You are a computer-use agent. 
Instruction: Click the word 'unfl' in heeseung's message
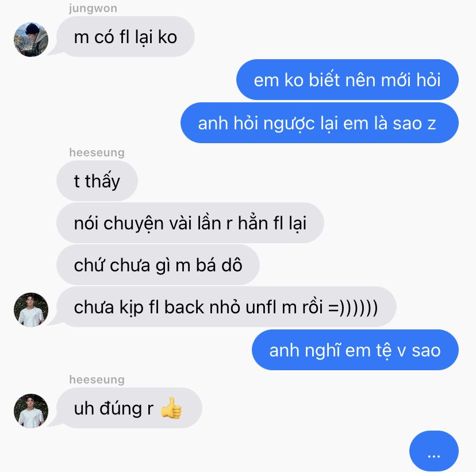tap(262, 307)
